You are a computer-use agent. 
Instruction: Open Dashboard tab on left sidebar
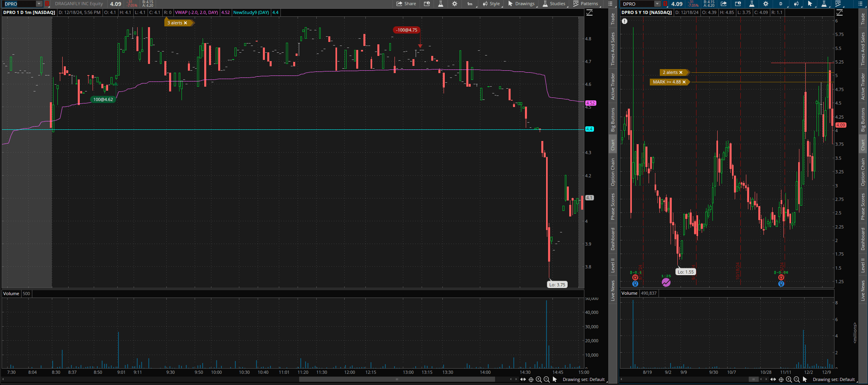click(x=613, y=239)
